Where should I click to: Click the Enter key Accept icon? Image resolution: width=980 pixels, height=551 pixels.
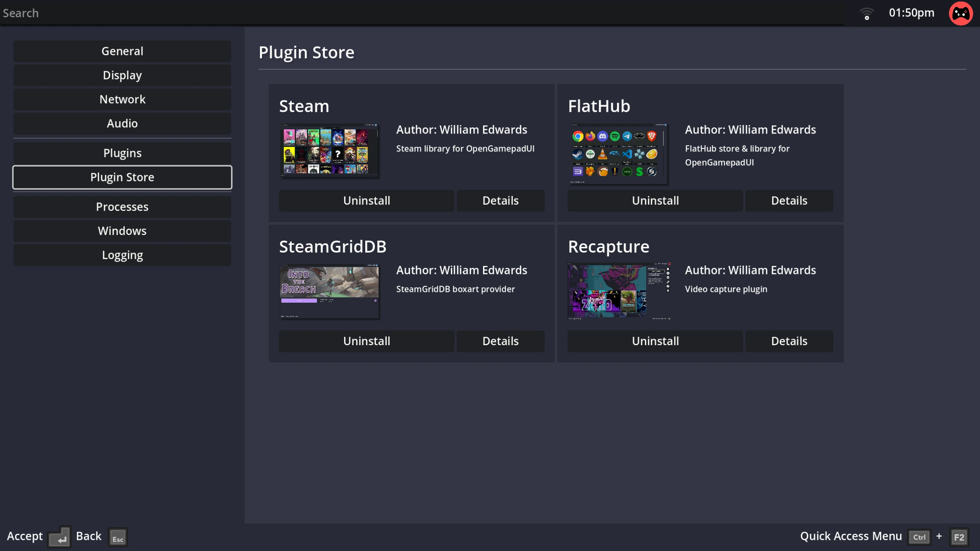pyautogui.click(x=59, y=537)
